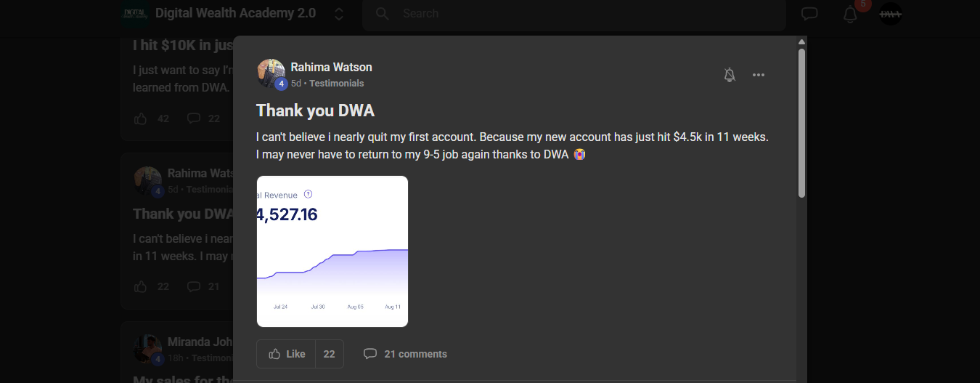Focus the Search input field
Viewport: 980px width, 383px height.
[x=574, y=14]
